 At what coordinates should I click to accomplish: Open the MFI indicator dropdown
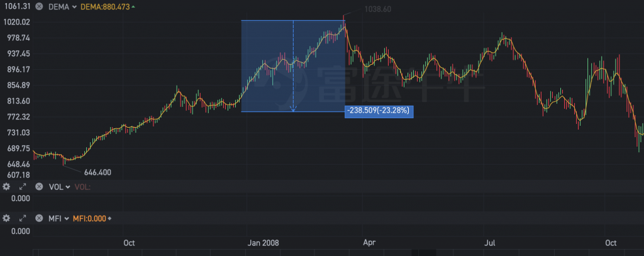pyautogui.click(x=58, y=218)
